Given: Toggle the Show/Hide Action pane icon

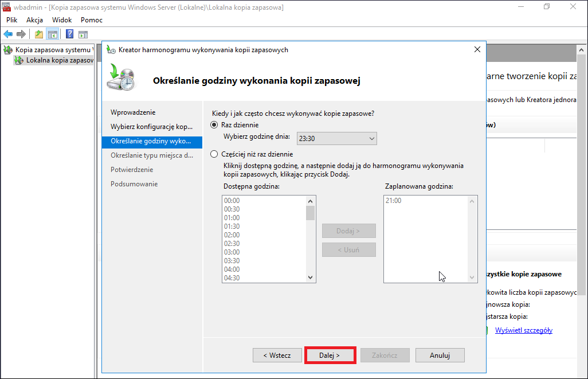Looking at the screenshot, I should point(83,34).
